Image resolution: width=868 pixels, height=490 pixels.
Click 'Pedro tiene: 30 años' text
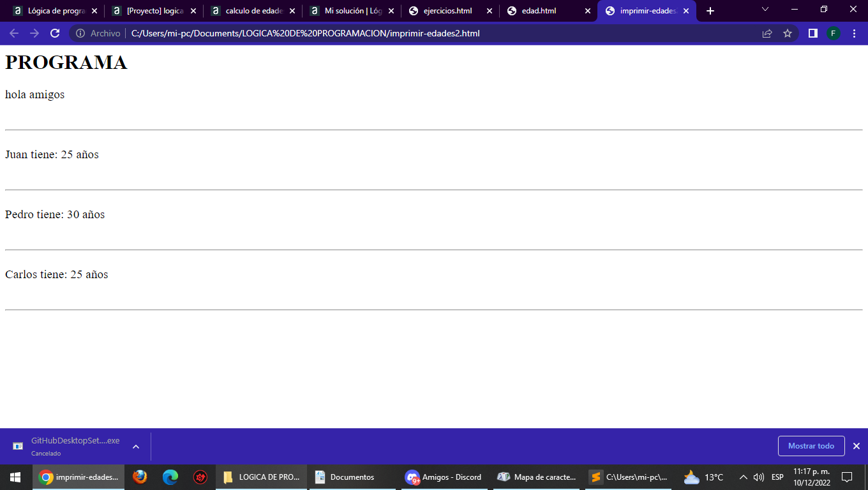pos(55,214)
